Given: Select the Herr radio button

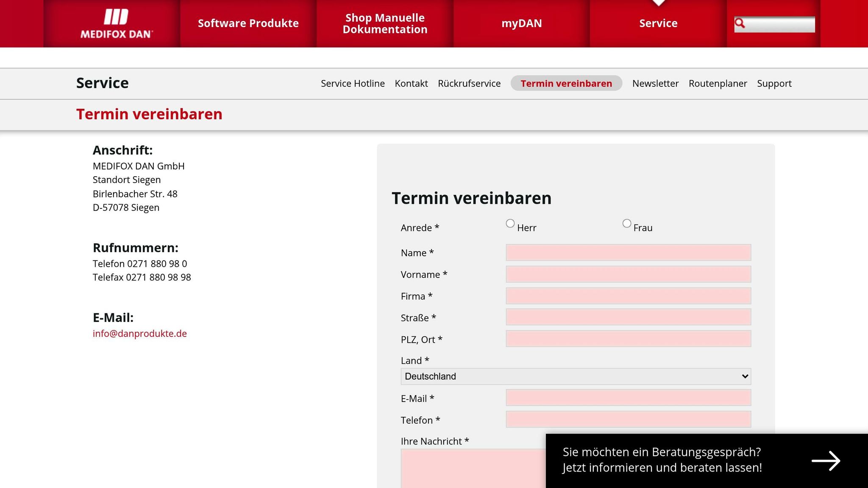Looking at the screenshot, I should click(510, 223).
